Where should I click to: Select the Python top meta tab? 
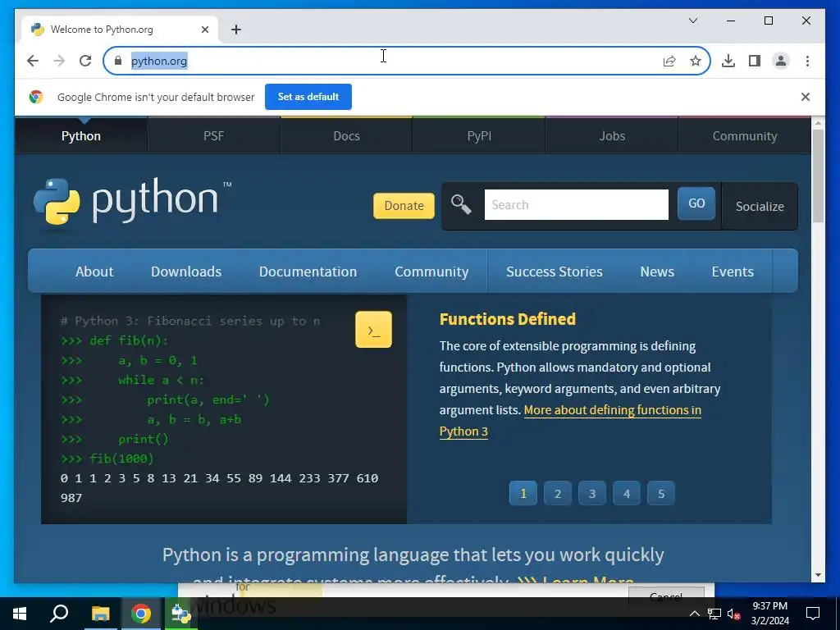pos(81,136)
